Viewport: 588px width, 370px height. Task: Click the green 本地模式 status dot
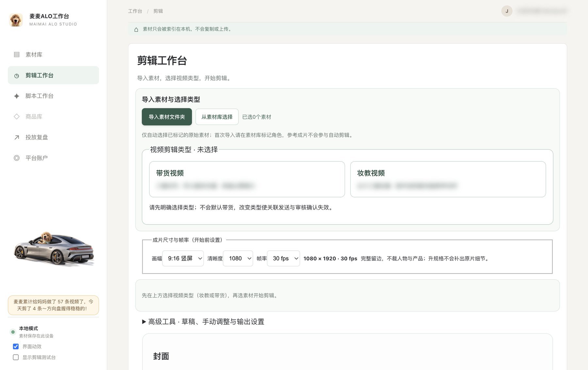coord(13,332)
